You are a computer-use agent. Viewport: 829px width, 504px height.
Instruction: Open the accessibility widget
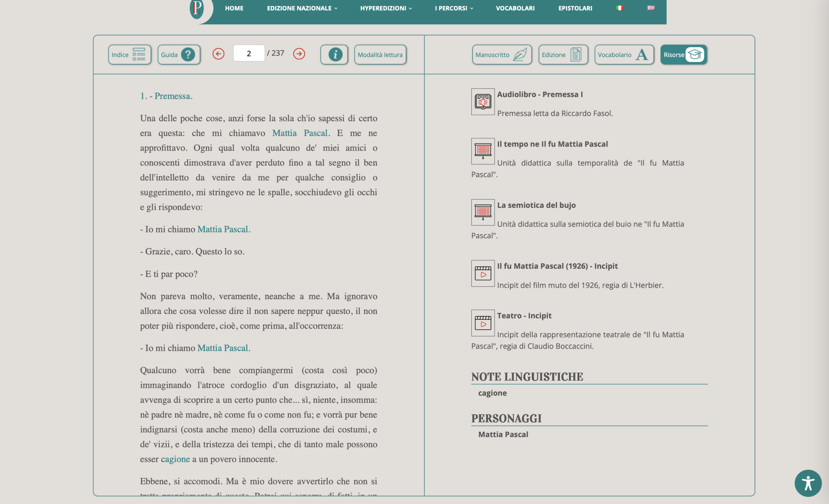pos(808,483)
